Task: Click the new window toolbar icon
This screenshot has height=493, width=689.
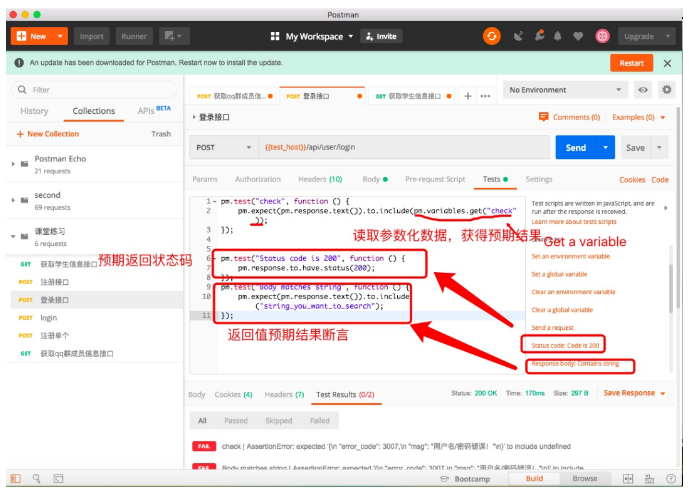Action: click(174, 36)
